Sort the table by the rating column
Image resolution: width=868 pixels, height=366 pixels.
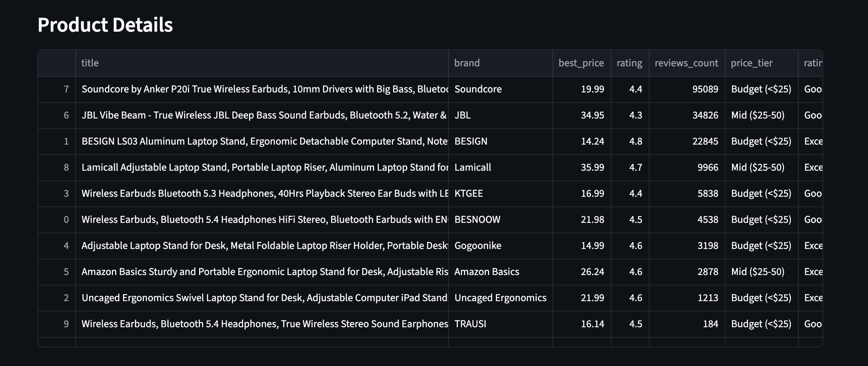point(629,63)
